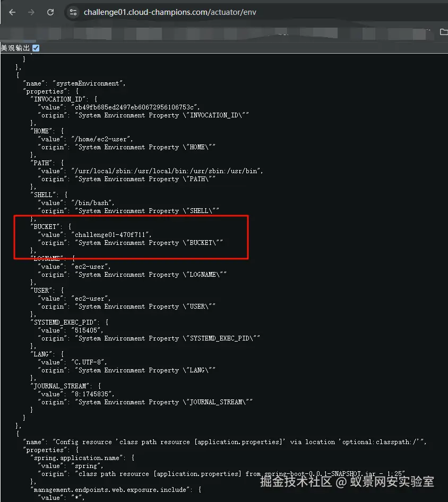Click the "BUCKET" property key
Viewport: 448px width, 502px height.
pyautogui.click(x=46, y=227)
